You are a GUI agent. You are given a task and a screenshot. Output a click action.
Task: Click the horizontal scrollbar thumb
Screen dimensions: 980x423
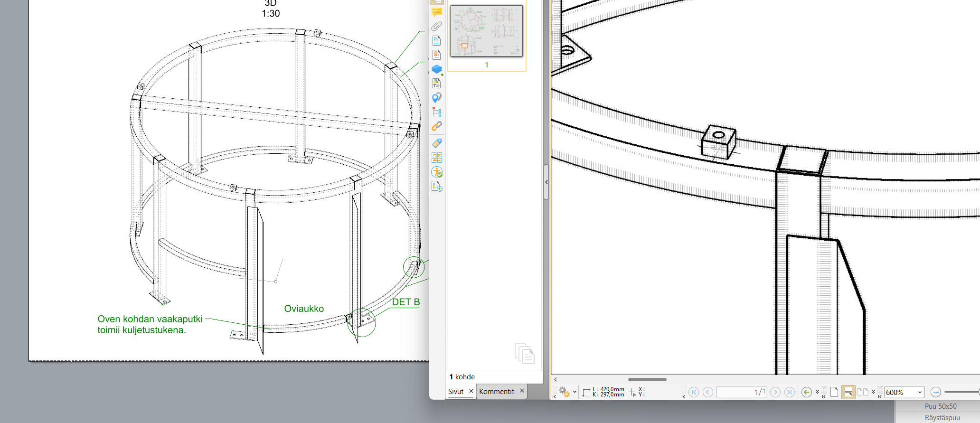pyautogui.click(x=647, y=379)
